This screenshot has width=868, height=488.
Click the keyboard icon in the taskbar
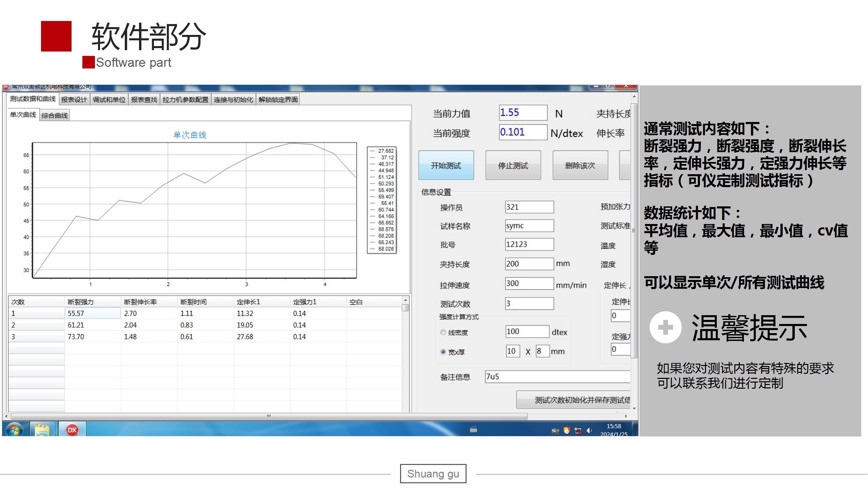[x=474, y=429]
